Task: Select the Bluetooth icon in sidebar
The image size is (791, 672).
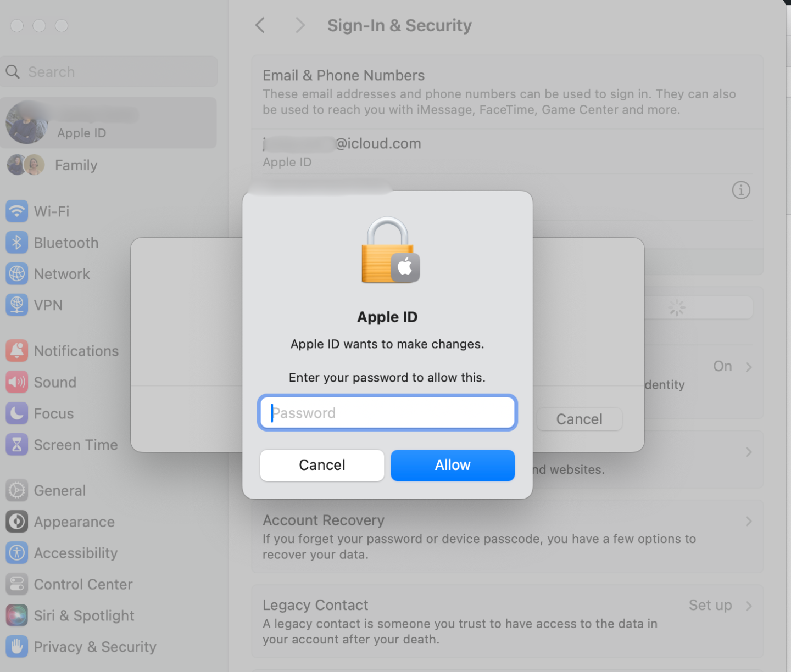Action: [17, 243]
